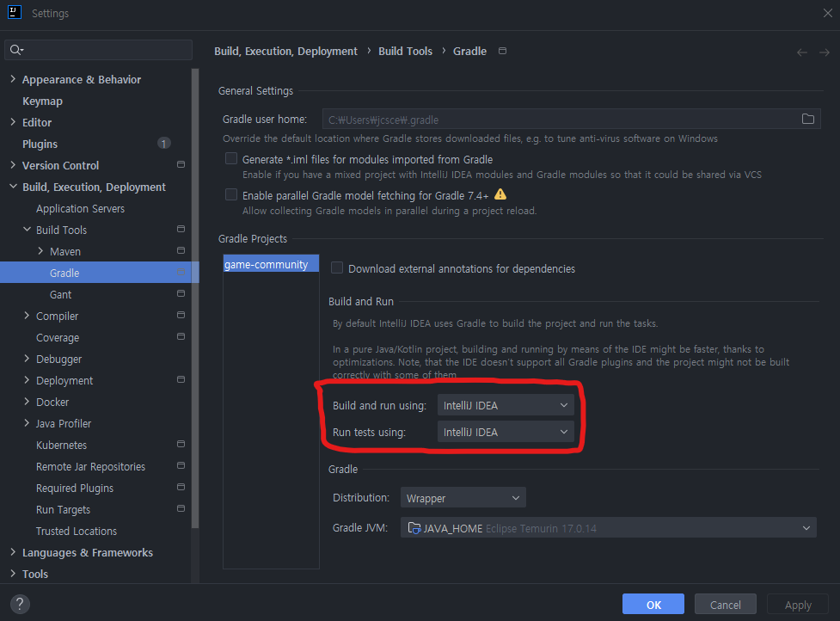840x621 pixels.
Task: Expand the Debugger node
Action: click(27, 359)
